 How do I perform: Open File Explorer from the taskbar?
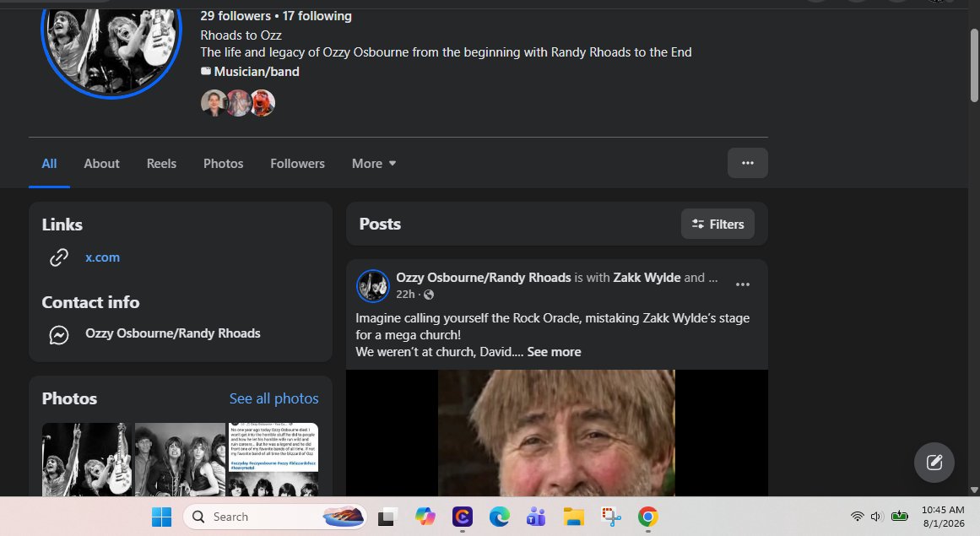click(x=573, y=517)
